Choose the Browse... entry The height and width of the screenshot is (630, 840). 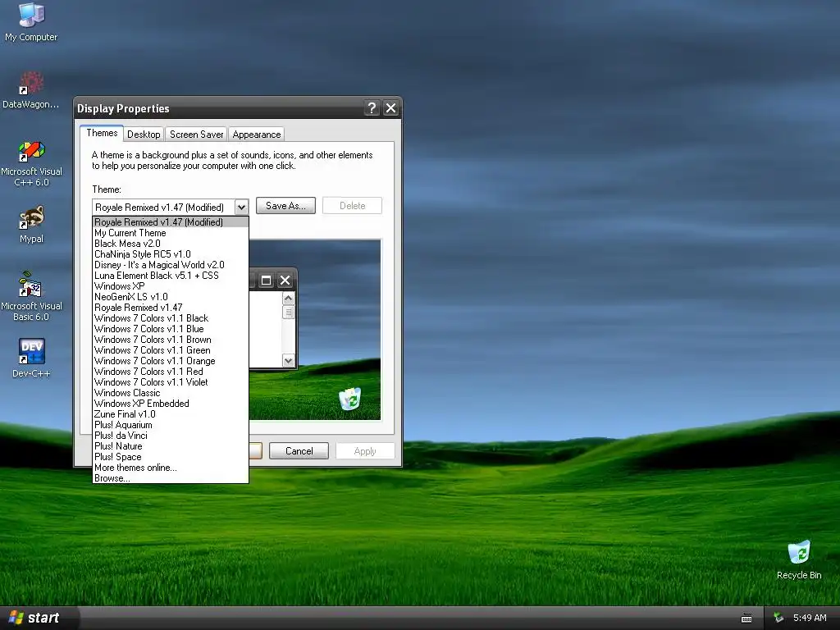click(x=171, y=478)
